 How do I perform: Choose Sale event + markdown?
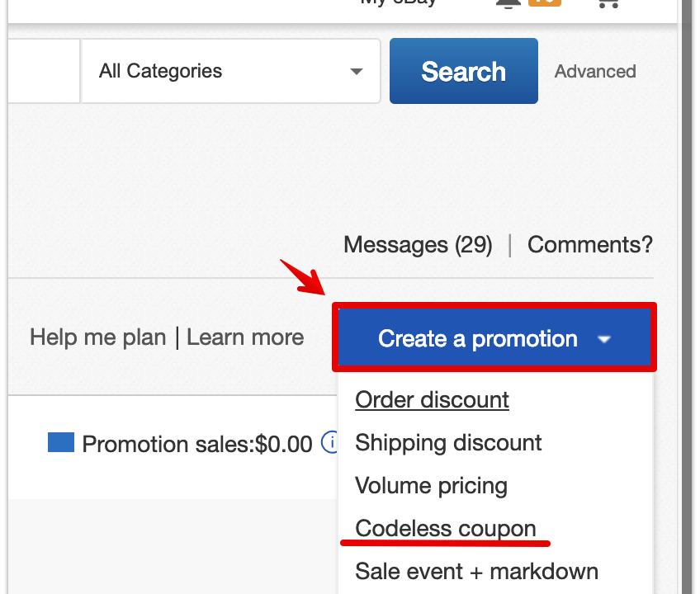pyautogui.click(x=476, y=571)
